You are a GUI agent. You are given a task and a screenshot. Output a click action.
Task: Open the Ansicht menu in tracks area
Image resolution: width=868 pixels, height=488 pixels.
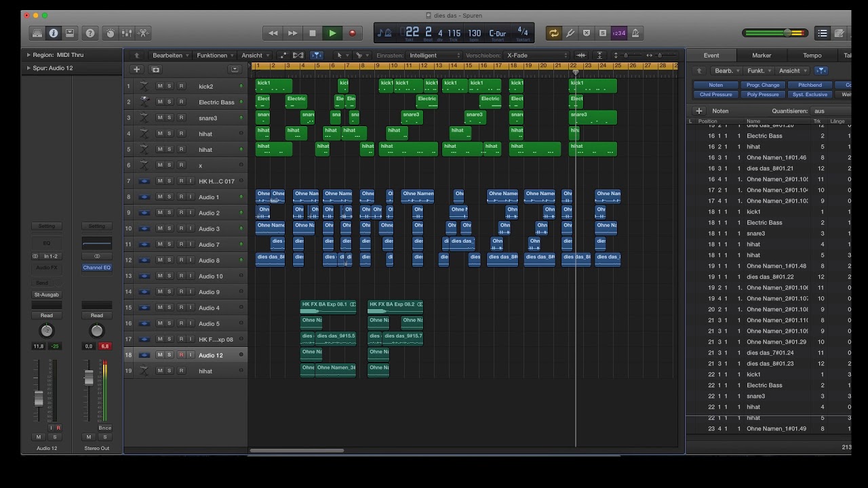(255, 55)
